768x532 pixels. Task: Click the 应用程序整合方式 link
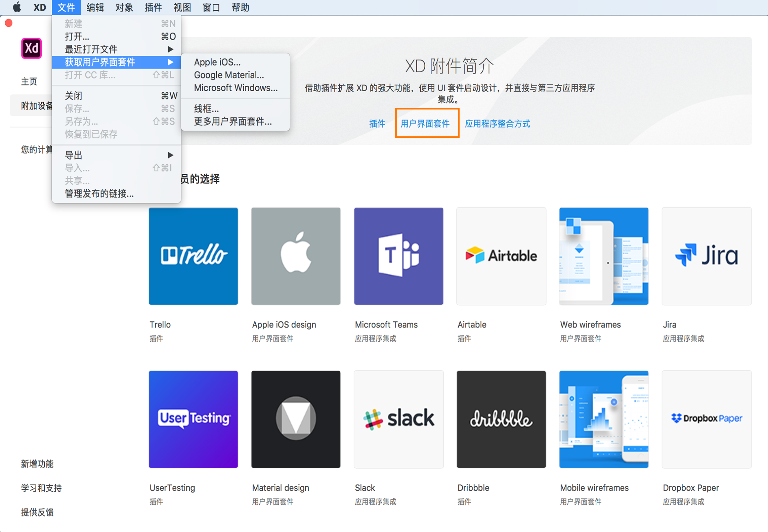[497, 124]
